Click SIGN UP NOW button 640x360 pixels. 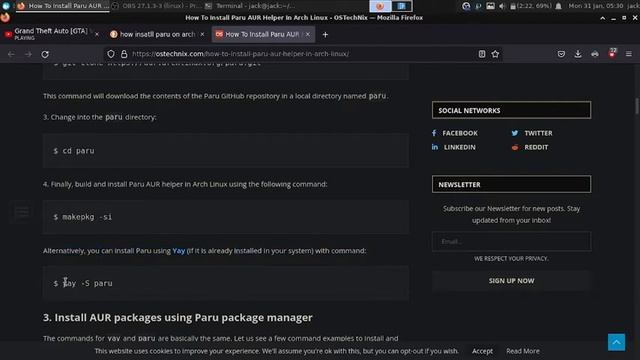[x=511, y=281]
